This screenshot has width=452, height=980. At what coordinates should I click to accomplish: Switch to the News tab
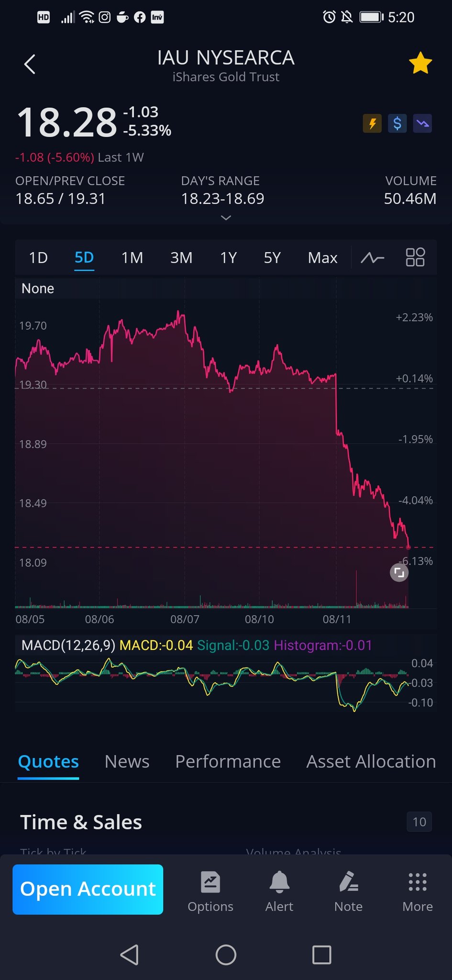(x=127, y=761)
